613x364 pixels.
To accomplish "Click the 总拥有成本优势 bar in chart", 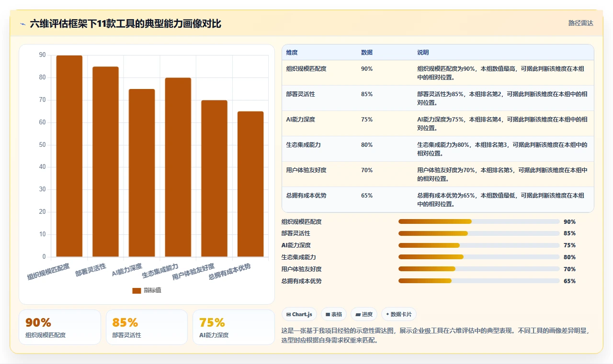I will click(250, 184).
